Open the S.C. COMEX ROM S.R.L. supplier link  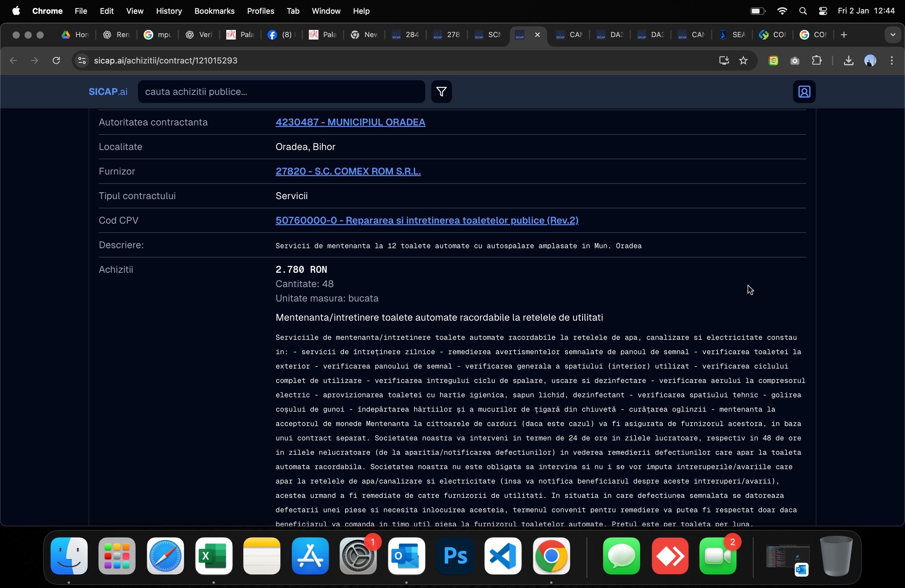[x=347, y=171]
